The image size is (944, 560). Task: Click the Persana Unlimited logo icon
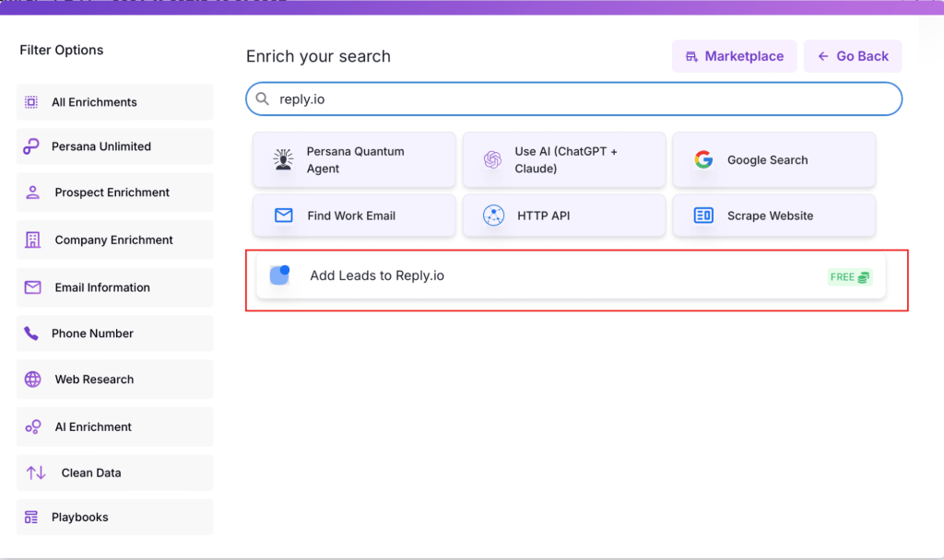tap(31, 146)
